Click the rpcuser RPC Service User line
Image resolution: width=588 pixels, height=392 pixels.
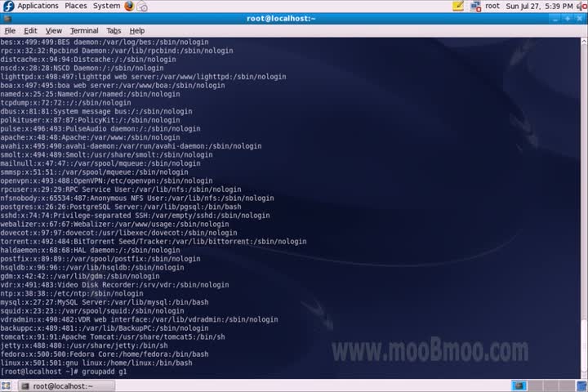(121, 189)
